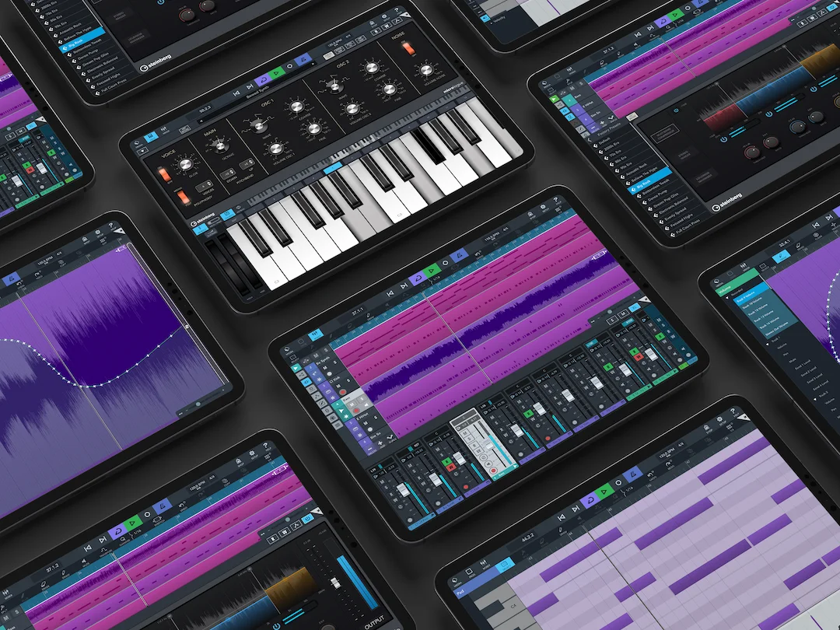
Task: Flip the orange POLYPHONY mono switch
Action: [184, 197]
